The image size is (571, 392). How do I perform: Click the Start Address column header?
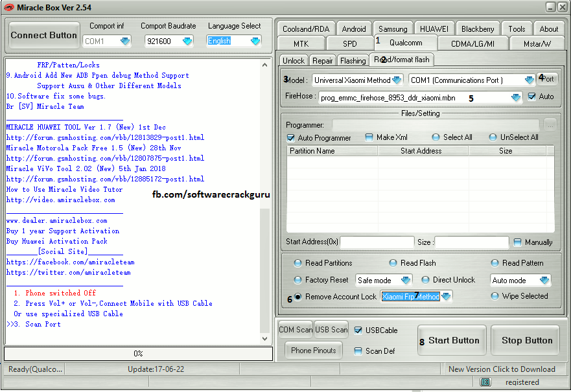click(x=423, y=151)
